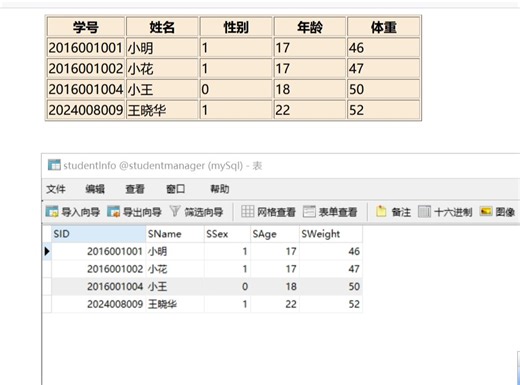Viewport: 520px width, 385px height.
Task: Click weight 50 in the HTML table
Action: [384, 89]
